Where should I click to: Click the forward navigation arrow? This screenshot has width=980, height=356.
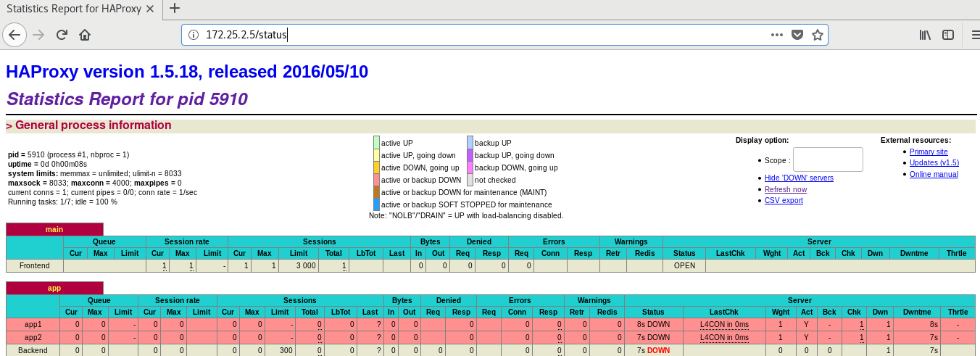[x=38, y=35]
